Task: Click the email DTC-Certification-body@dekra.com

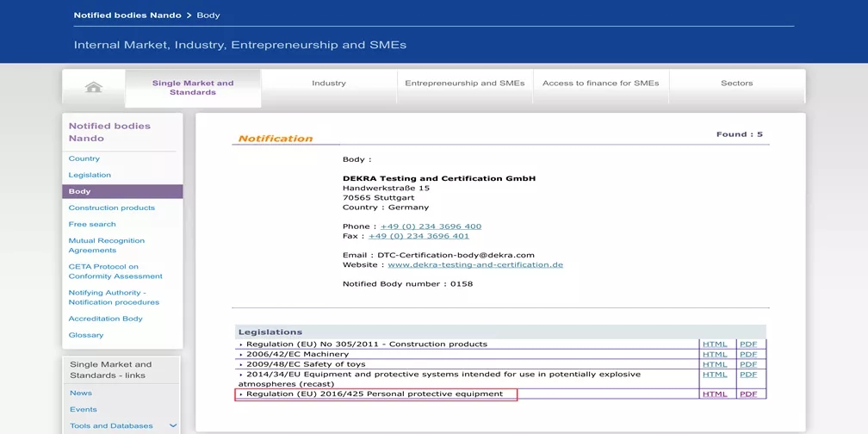Action: point(456,255)
